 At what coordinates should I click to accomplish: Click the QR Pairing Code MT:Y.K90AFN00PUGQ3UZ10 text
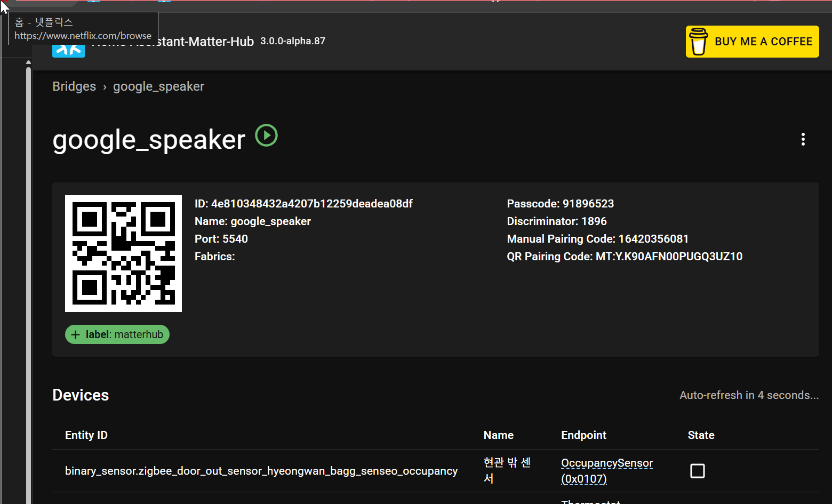click(625, 257)
